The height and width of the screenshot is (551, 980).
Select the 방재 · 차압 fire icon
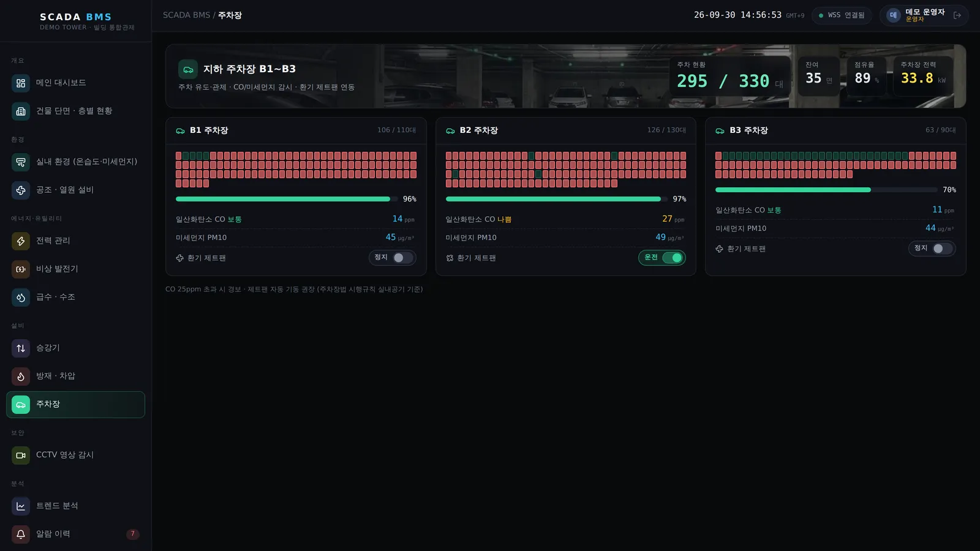pyautogui.click(x=21, y=377)
